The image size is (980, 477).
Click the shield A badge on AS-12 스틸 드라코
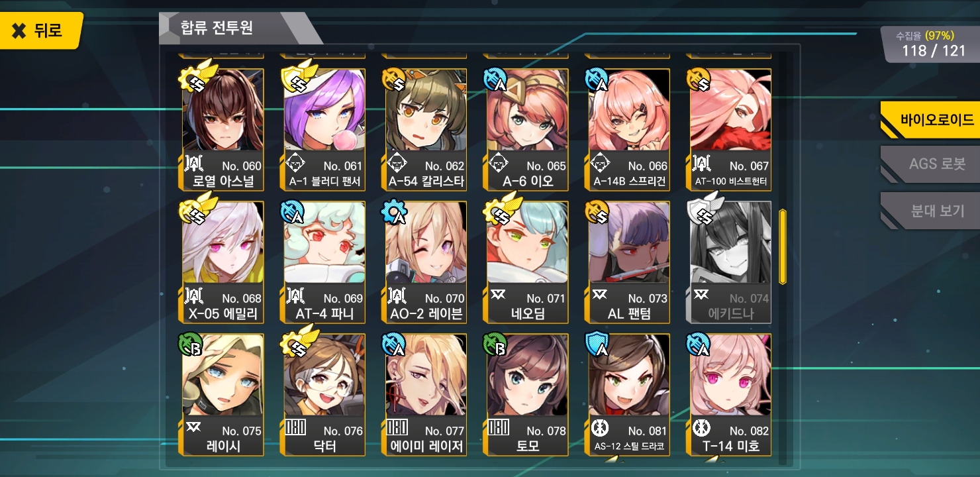pyautogui.click(x=599, y=344)
